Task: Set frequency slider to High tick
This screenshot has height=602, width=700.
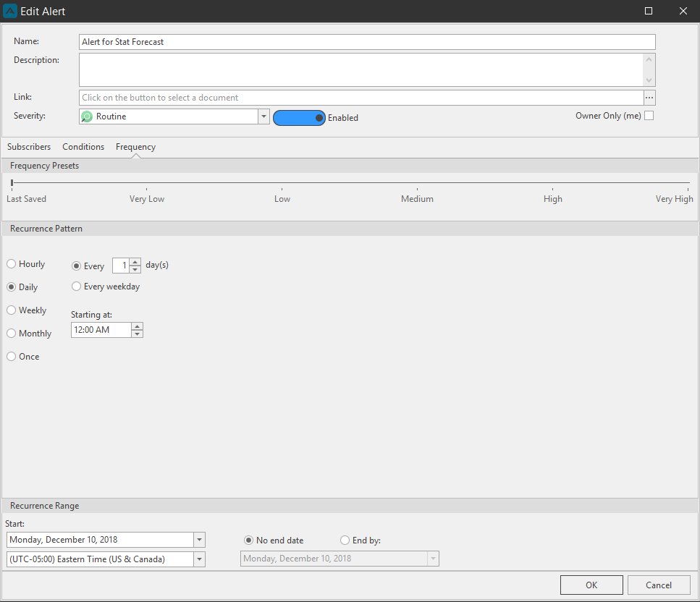Action: 552,190
